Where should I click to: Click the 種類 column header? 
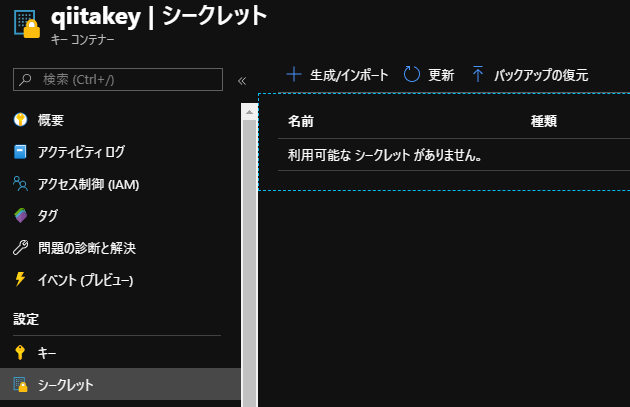(544, 121)
